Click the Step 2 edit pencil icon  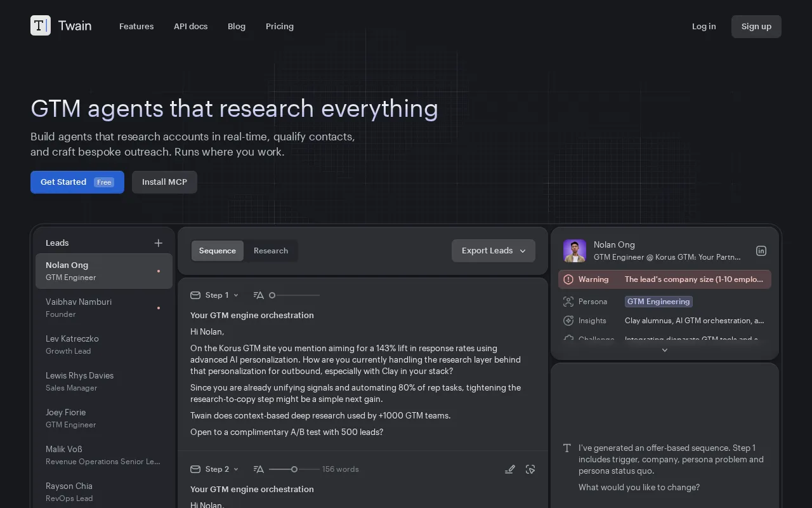coord(509,469)
